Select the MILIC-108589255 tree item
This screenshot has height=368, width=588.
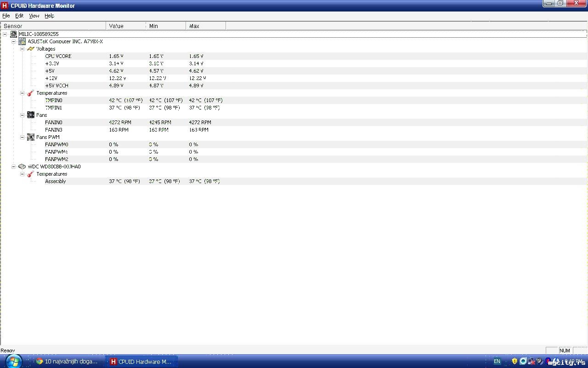[39, 34]
